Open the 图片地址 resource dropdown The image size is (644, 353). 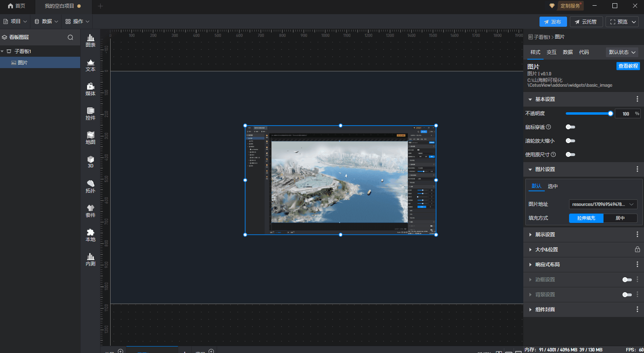[x=603, y=204]
